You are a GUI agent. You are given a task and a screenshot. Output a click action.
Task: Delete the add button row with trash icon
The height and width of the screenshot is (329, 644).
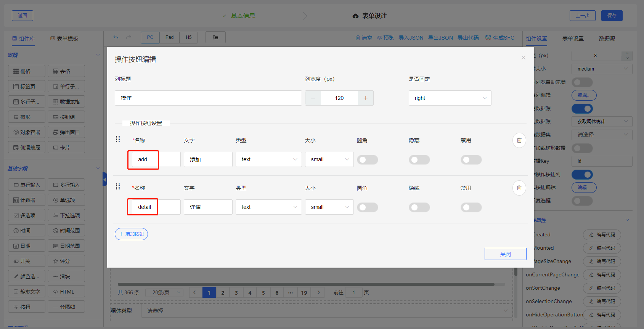(519, 140)
